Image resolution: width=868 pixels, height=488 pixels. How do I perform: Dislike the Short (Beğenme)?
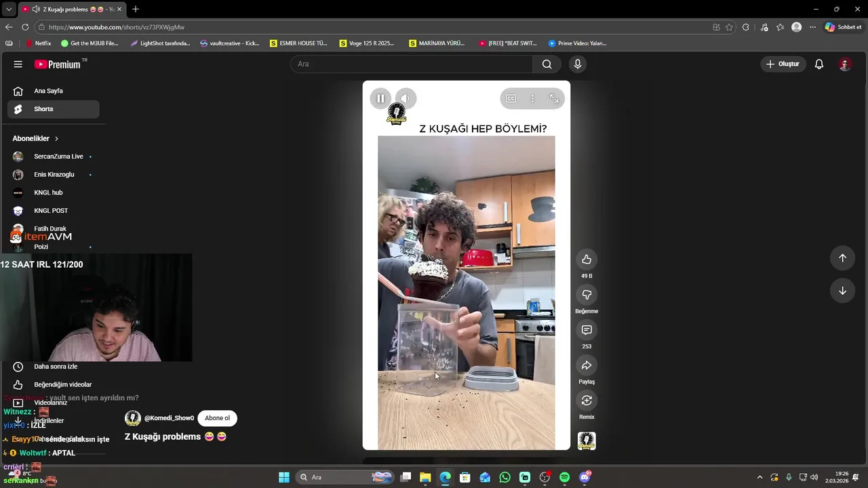pos(587,295)
